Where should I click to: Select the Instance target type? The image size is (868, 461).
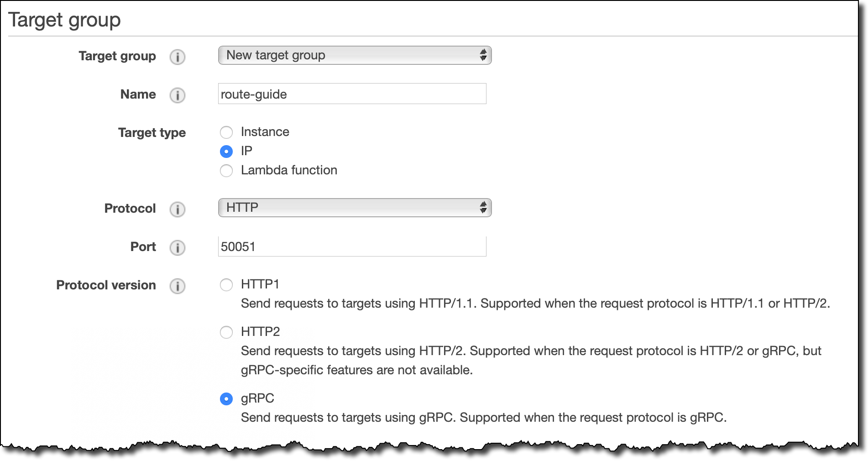click(226, 132)
